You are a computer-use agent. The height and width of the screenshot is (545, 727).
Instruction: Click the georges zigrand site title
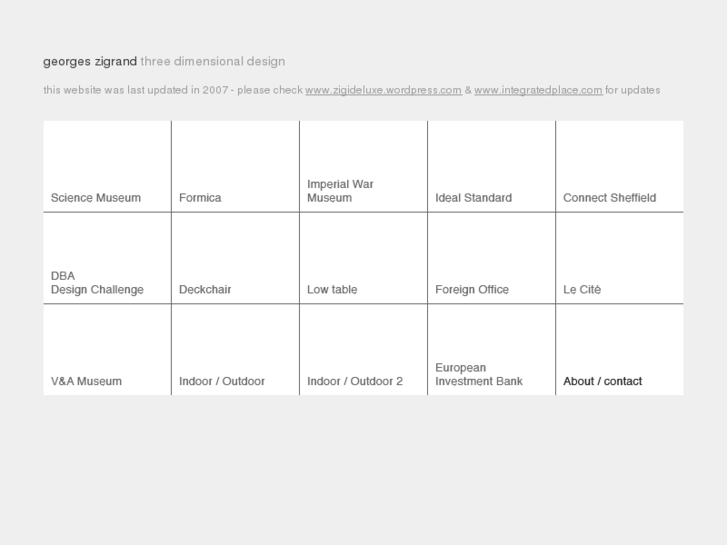90,61
